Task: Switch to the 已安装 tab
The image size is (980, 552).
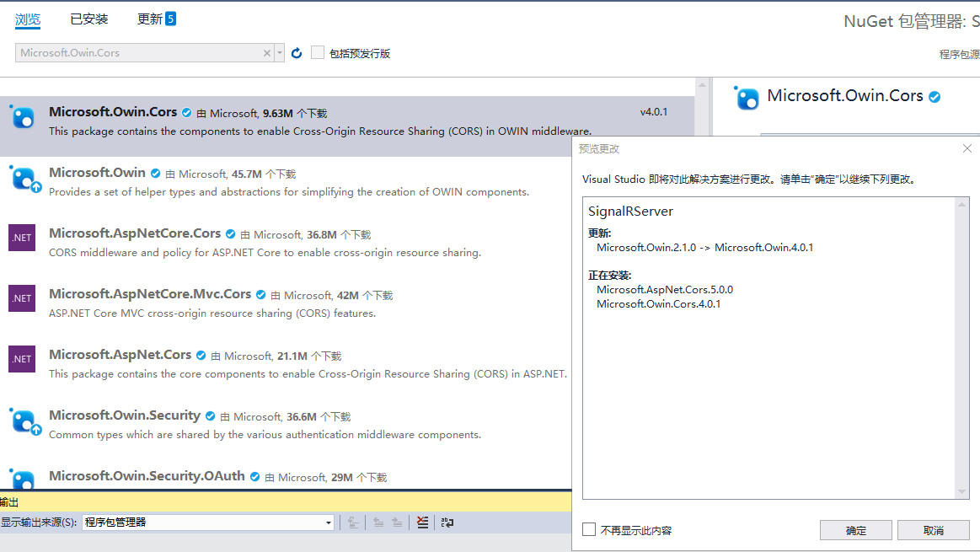Action: 88,19
